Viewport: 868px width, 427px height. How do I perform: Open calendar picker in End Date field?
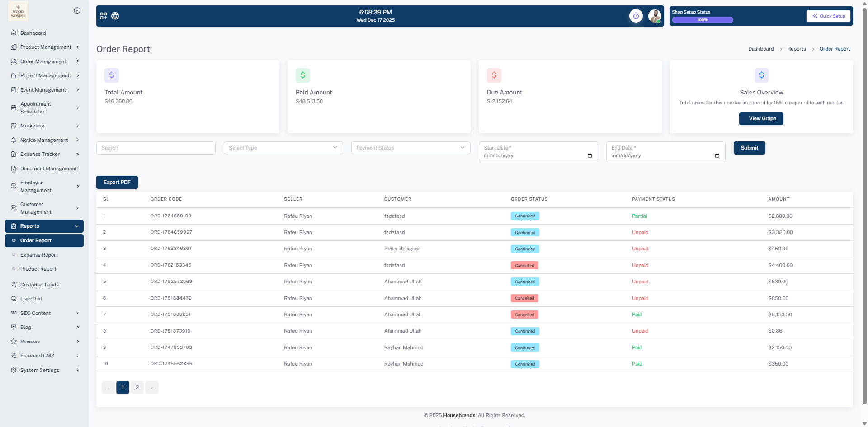point(717,155)
